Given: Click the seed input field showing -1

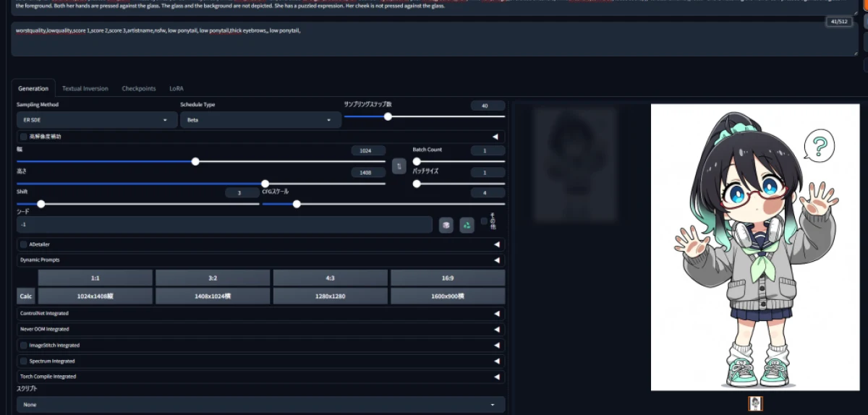Looking at the screenshot, I should (x=224, y=225).
